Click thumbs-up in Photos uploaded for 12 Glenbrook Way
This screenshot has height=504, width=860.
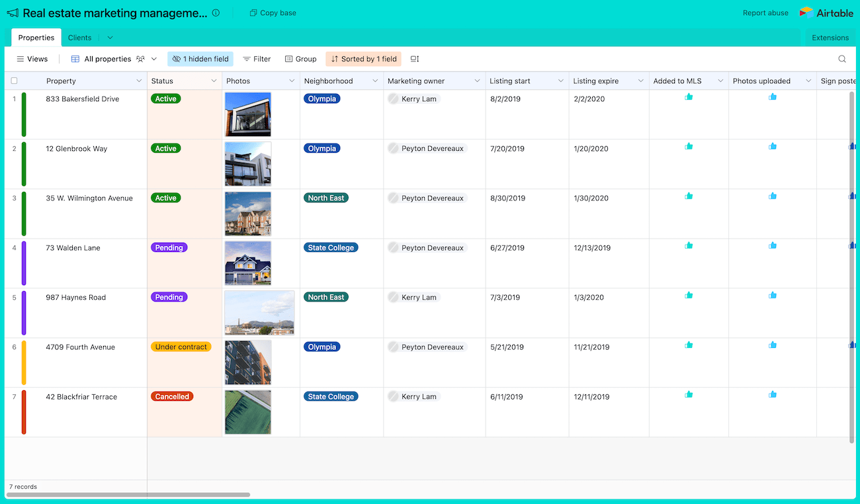click(x=773, y=146)
